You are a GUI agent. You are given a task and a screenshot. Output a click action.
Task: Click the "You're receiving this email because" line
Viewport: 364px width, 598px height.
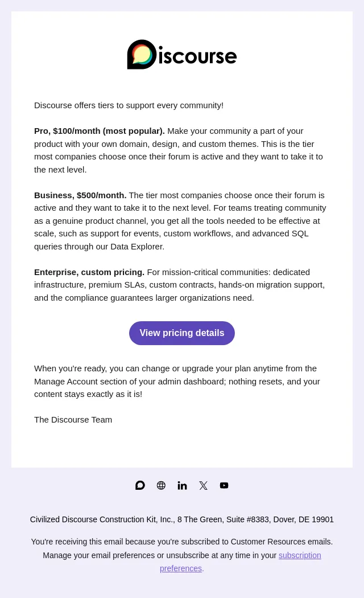[182, 542]
